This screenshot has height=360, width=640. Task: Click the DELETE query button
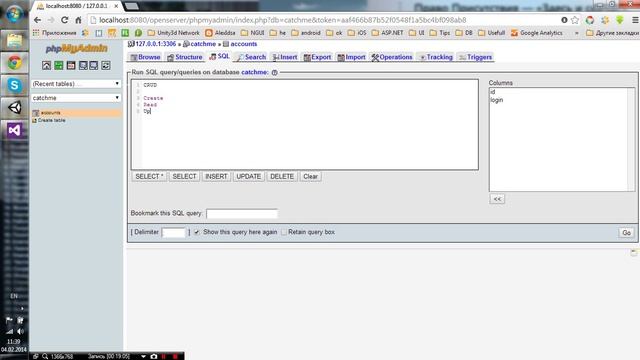click(x=282, y=176)
